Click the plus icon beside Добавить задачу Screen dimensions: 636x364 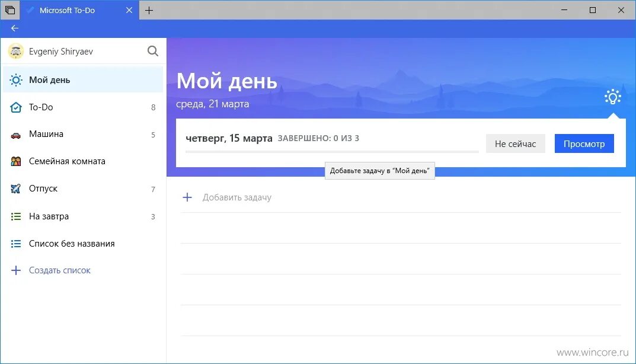click(187, 197)
